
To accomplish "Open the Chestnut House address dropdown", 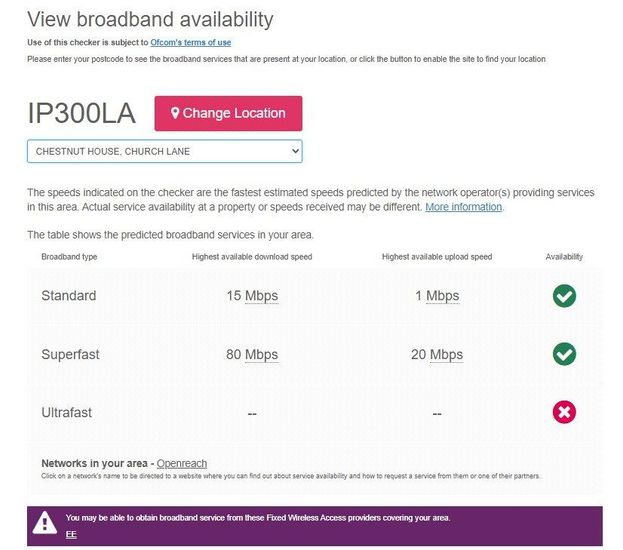I will pos(164,151).
